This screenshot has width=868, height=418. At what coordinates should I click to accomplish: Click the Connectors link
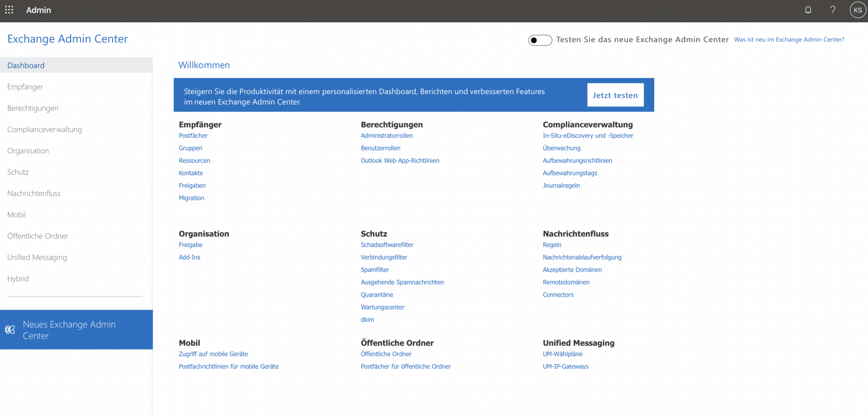click(x=558, y=295)
